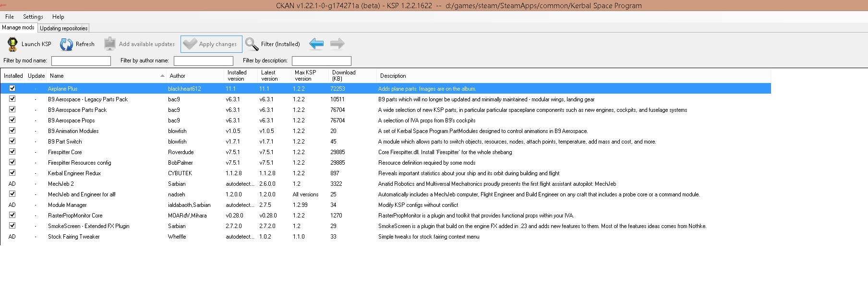
Task: Click the blue back arrow
Action: [316, 44]
